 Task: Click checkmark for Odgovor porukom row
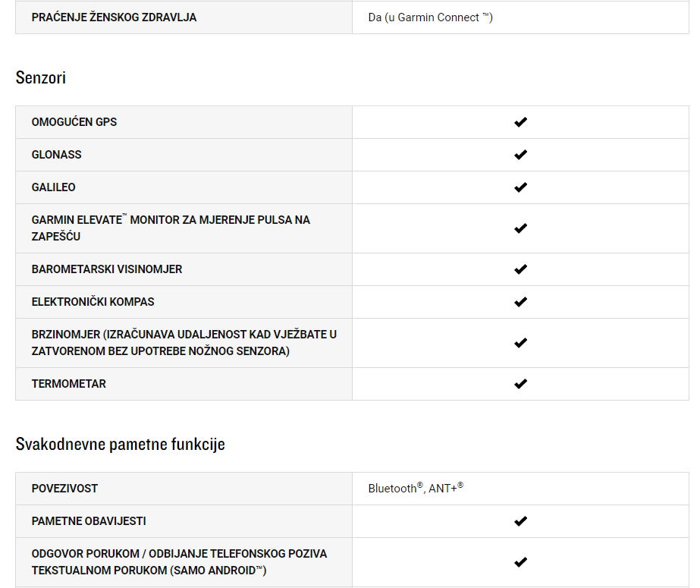pyautogui.click(x=520, y=562)
